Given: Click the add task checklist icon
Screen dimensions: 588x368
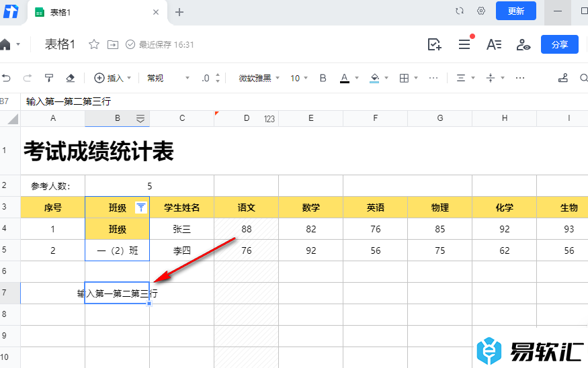Looking at the screenshot, I should 434,44.
